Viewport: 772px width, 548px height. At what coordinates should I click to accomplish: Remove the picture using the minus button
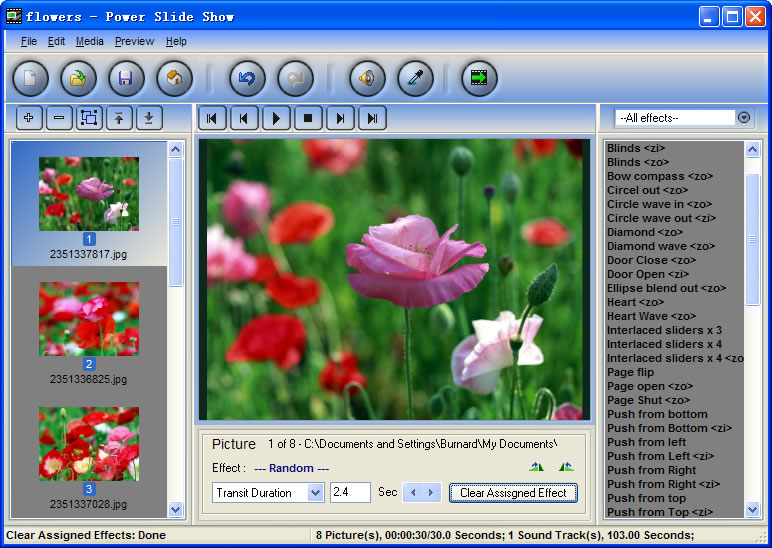(59, 118)
